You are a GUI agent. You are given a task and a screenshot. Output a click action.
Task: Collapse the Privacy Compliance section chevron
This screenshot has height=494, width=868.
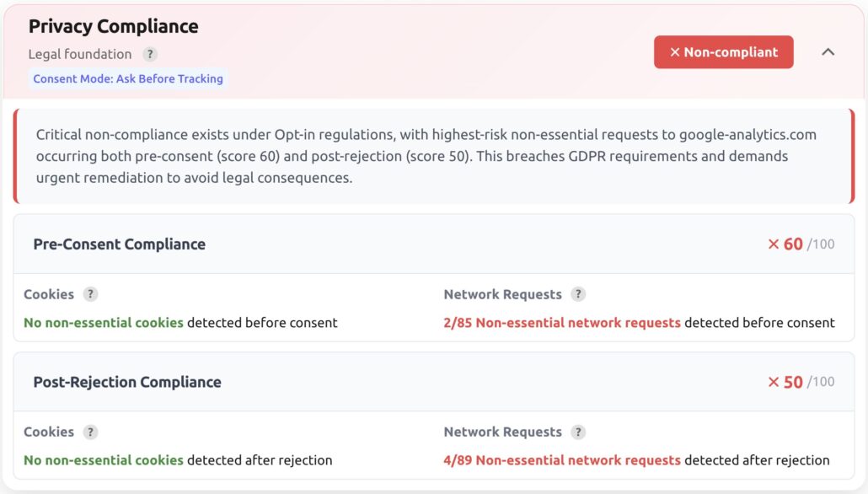828,52
